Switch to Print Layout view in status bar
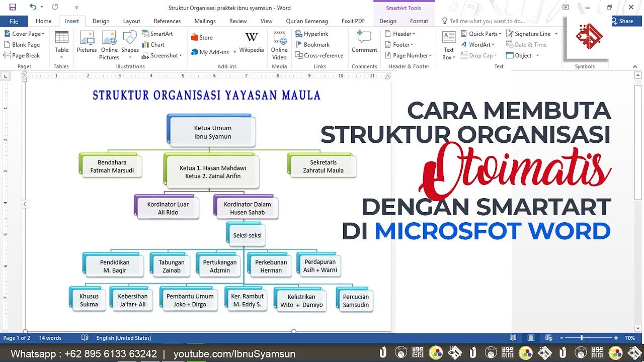 click(531, 338)
